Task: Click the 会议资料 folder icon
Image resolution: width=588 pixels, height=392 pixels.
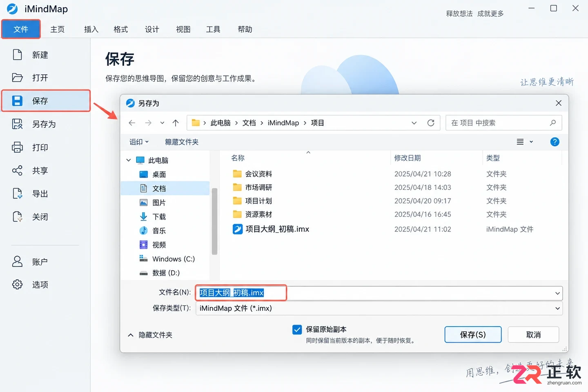Action: (x=237, y=174)
